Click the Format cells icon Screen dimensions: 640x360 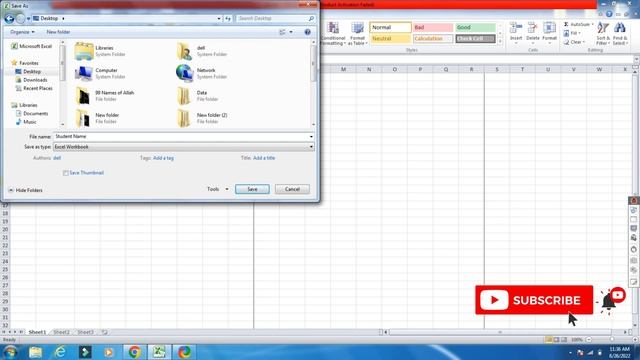549,33
